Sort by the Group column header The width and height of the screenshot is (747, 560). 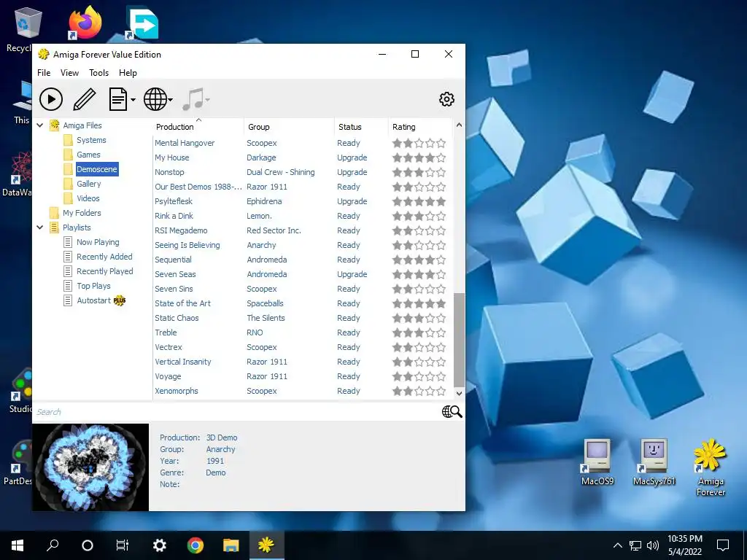coord(259,127)
